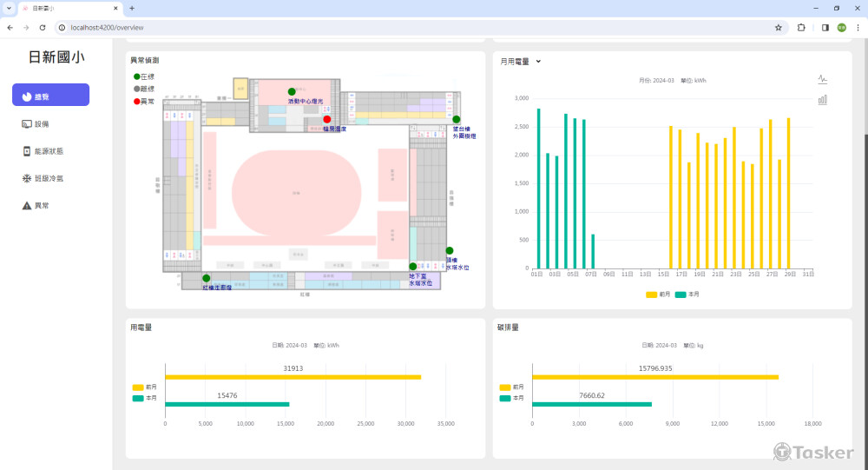The image size is (868, 470).
Task: Click the localhost address bar
Action: pos(391,27)
